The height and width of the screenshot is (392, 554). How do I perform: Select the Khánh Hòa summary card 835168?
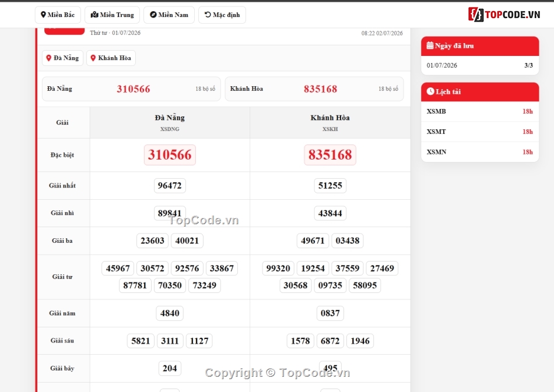click(314, 89)
